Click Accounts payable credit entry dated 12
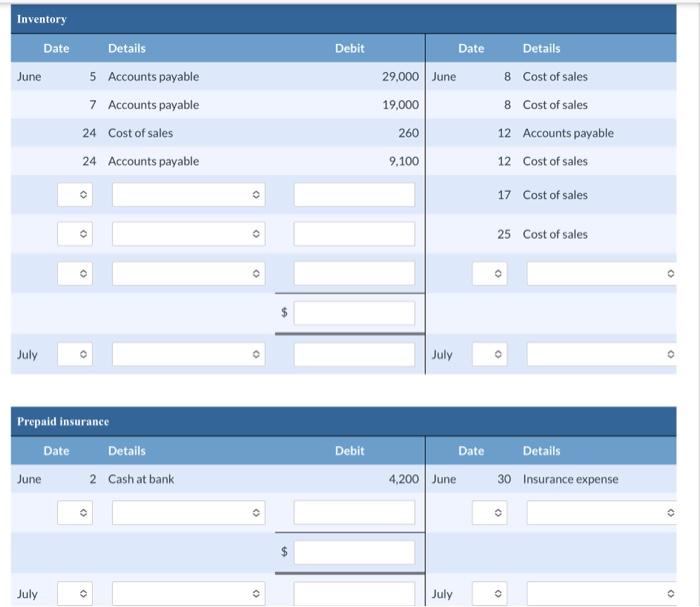 coord(568,133)
